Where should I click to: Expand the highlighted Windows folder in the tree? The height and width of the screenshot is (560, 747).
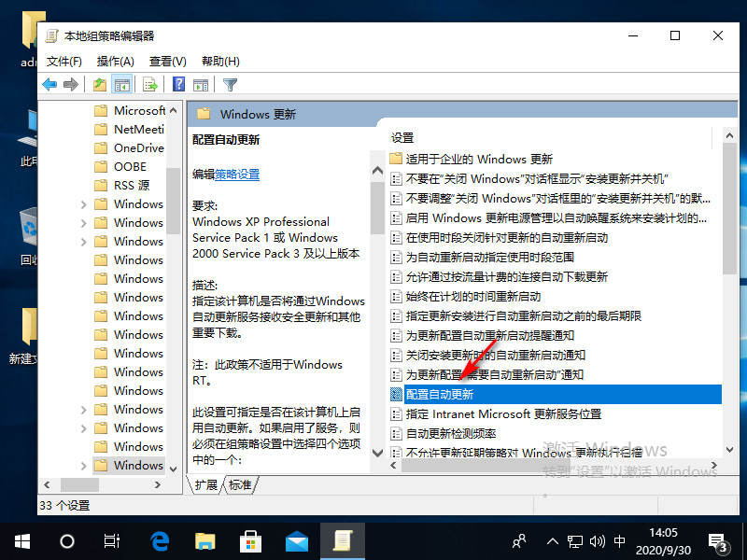(x=83, y=466)
